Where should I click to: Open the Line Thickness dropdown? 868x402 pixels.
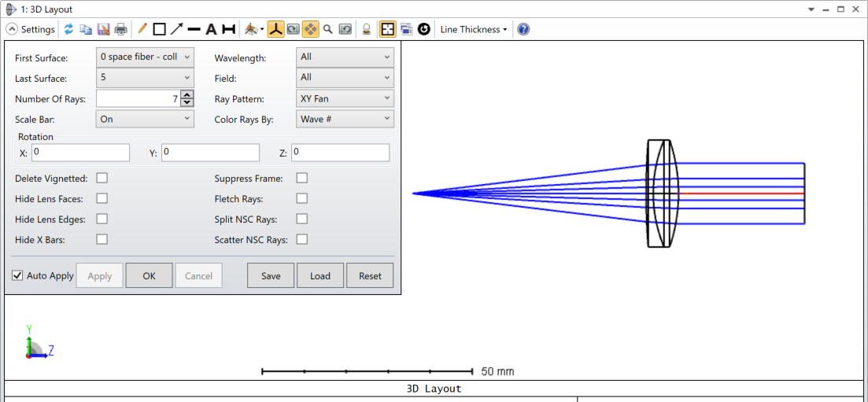click(474, 29)
